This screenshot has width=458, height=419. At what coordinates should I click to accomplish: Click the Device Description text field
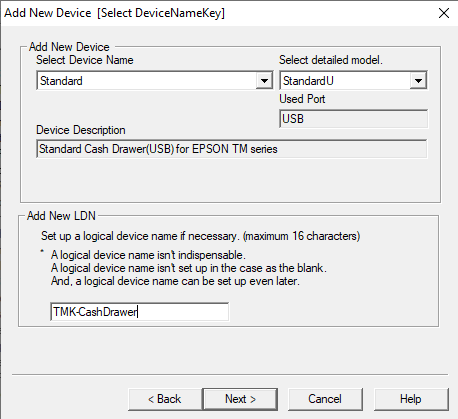click(231, 149)
